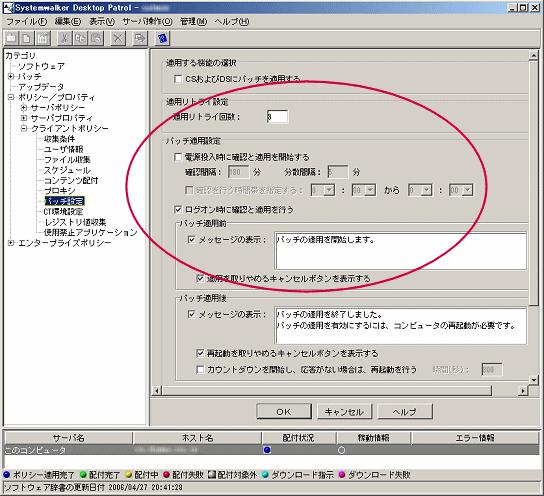Open the ファイル(F) menu
This screenshot has width=544, height=496.
pyautogui.click(x=26, y=22)
